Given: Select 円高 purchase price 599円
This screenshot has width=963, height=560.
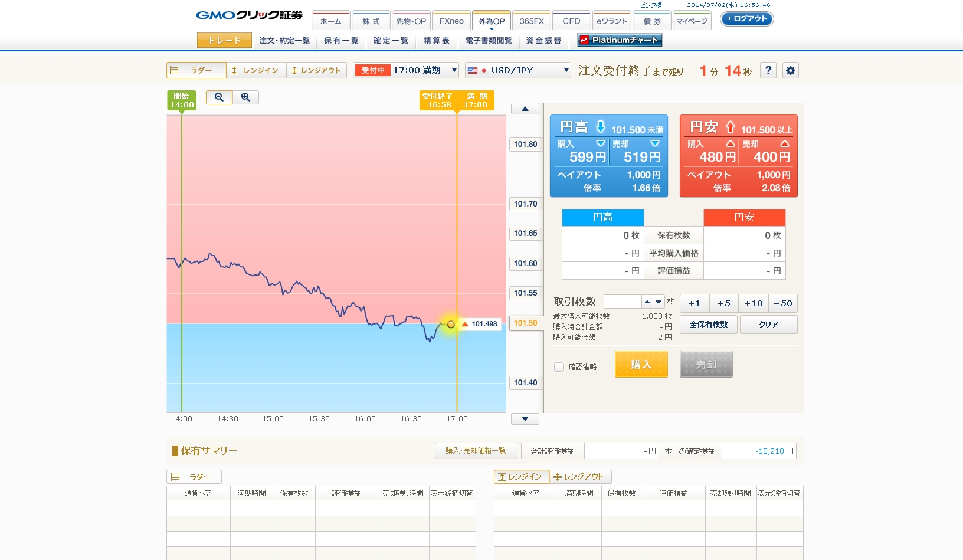Looking at the screenshot, I should [582, 152].
